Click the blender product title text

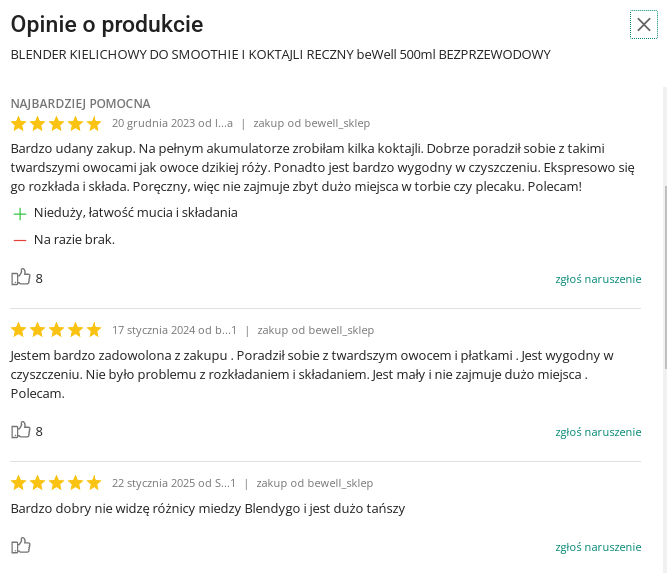281,55
